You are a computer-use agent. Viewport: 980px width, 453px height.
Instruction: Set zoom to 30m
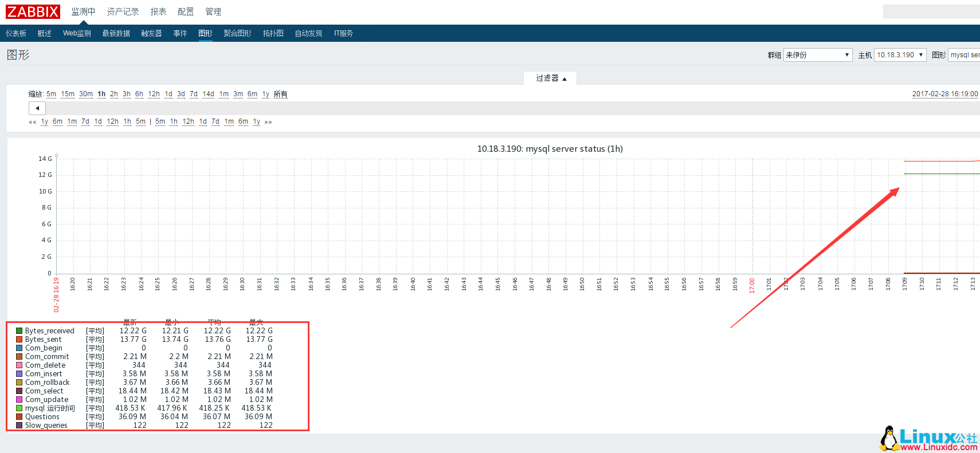point(86,94)
